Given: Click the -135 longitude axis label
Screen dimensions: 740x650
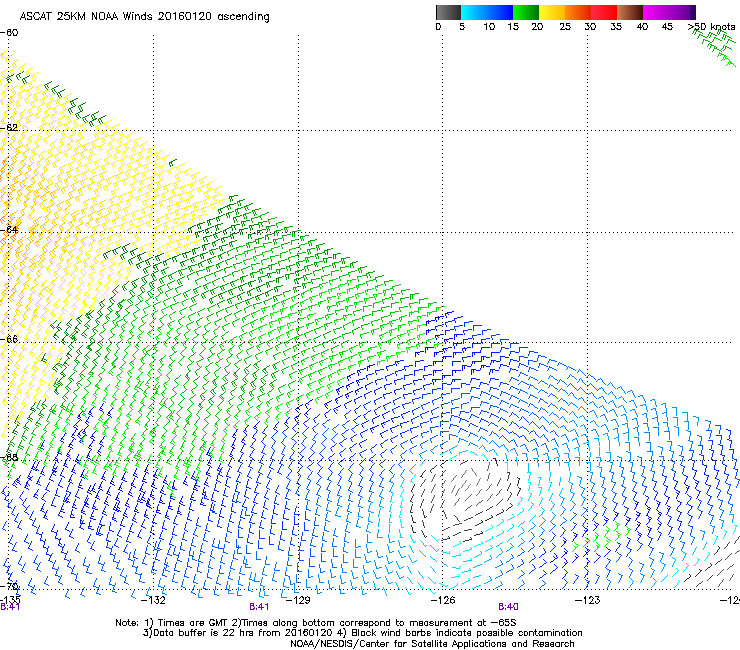Looking at the screenshot, I should pyautogui.click(x=10, y=600).
